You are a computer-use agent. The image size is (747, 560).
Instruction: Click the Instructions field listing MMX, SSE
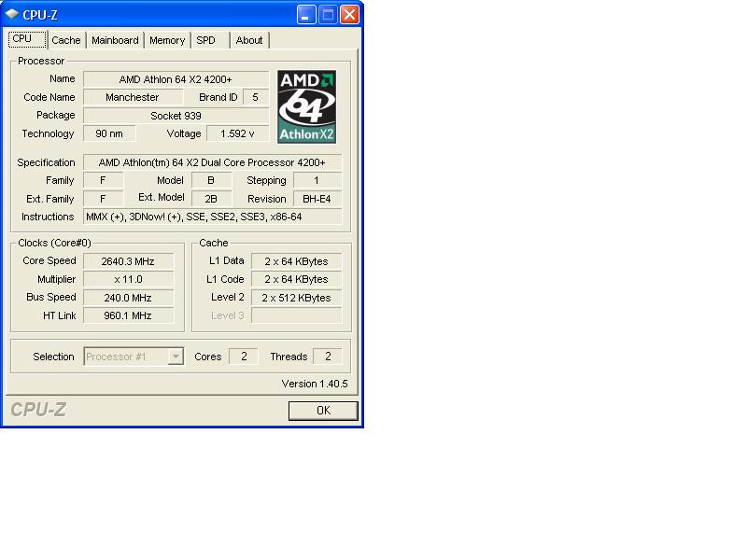point(212,217)
